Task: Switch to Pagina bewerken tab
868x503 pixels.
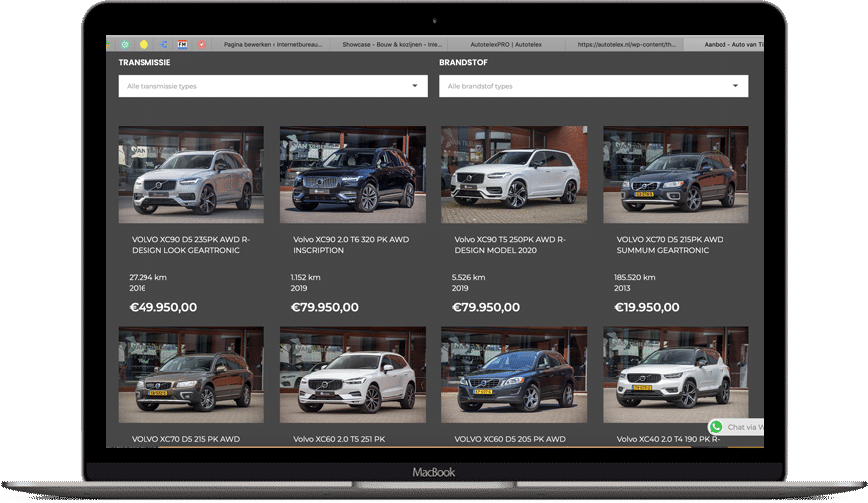Action: (x=271, y=44)
